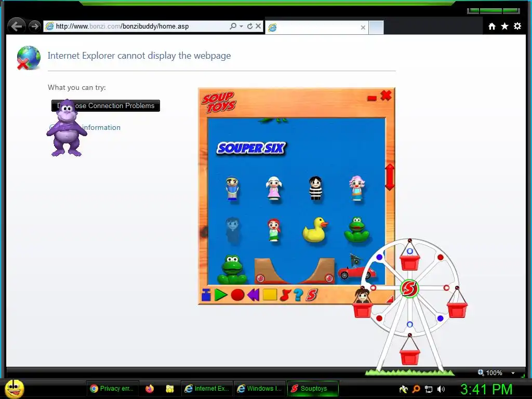Click Diagnose Connection Problems button

(x=105, y=105)
